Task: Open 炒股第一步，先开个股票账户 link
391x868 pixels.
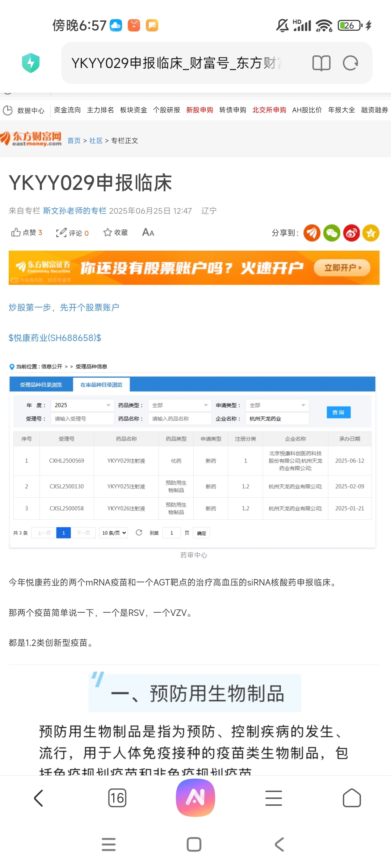Action: click(x=64, y=307)
